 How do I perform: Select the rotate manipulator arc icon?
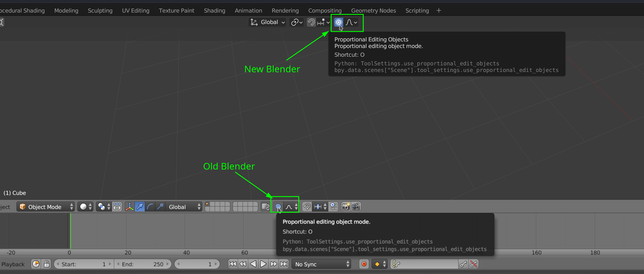[x=150, y=207]
